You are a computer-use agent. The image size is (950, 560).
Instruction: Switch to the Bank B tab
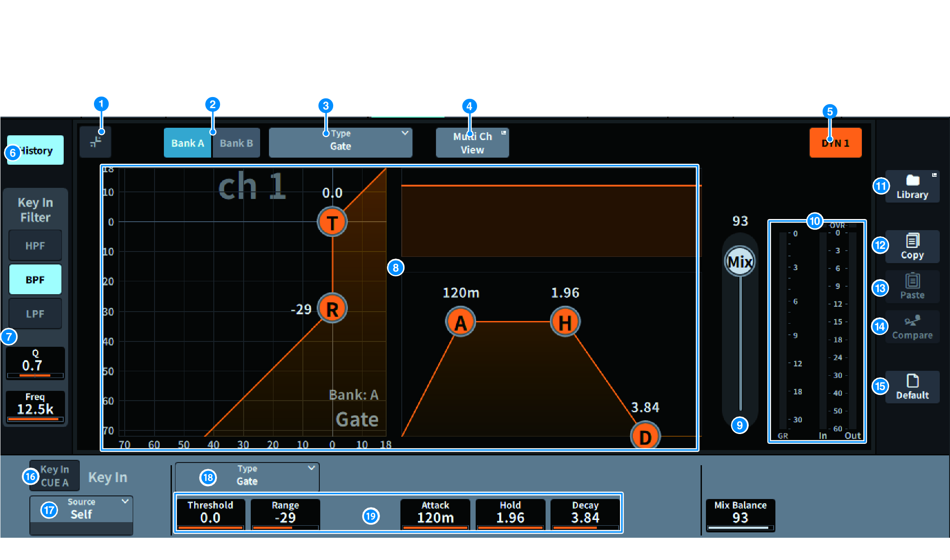coord(236,143)
